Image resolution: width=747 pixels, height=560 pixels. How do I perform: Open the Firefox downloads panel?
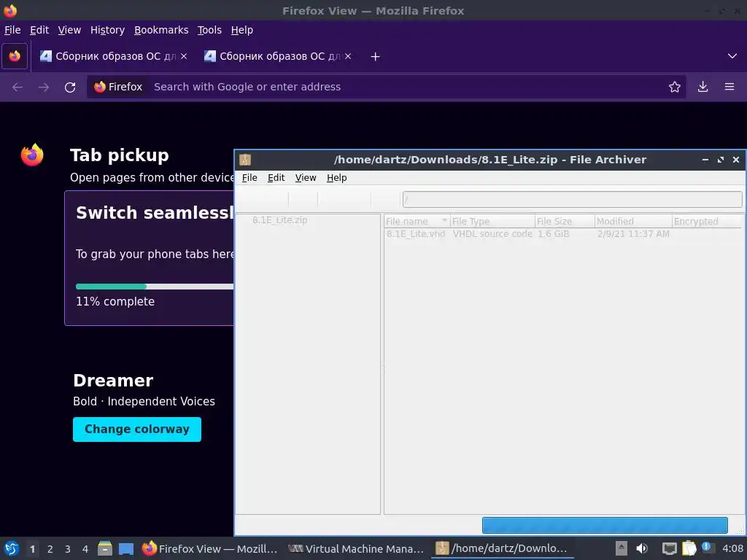pyautogui.click(x=703, y=87)
